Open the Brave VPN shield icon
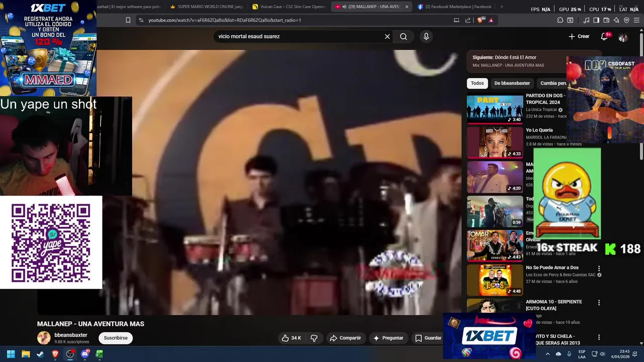The height and width of the screenshot is (362, 644). click(626, 20)
